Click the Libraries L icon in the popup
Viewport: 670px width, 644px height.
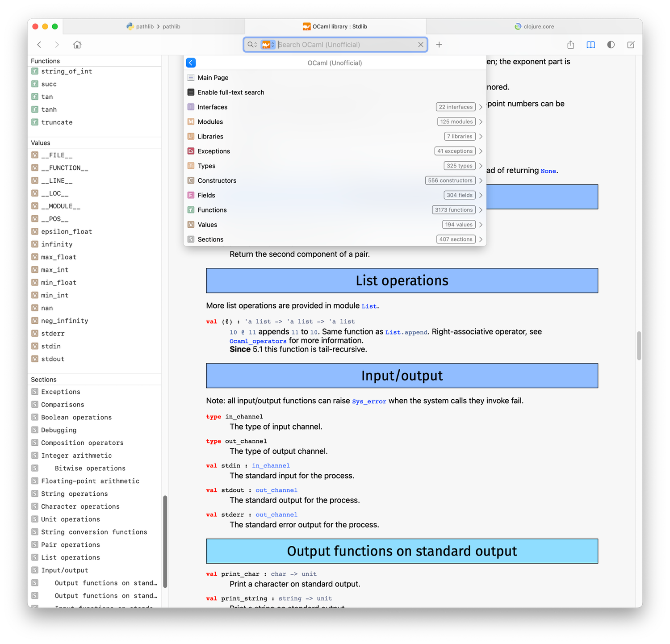point(191,137)
